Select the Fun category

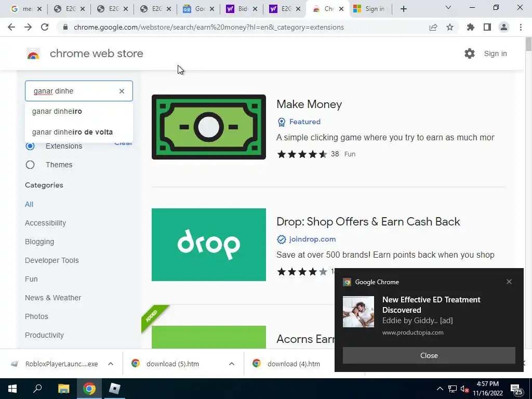[x=31, y=279]
